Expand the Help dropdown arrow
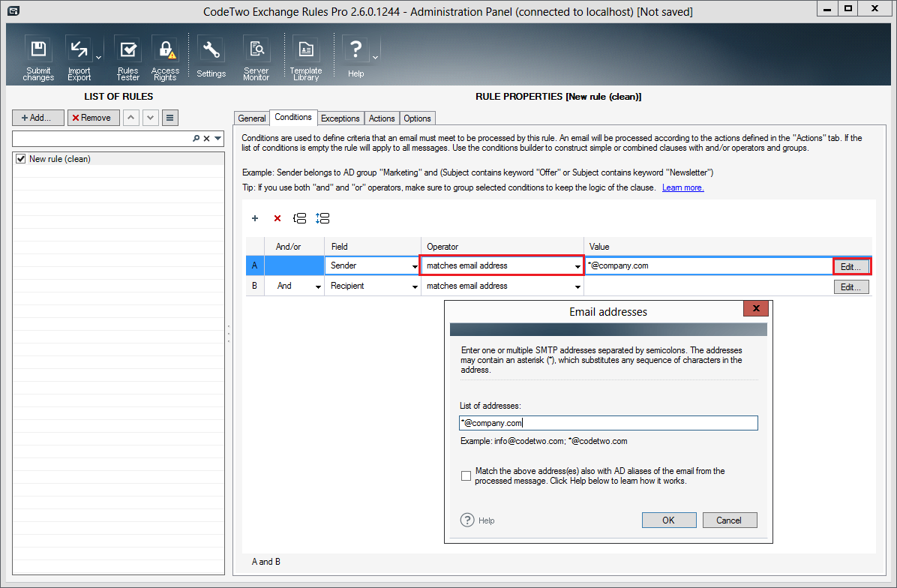Viewport: 897px width, 588px height. [375, 58]
